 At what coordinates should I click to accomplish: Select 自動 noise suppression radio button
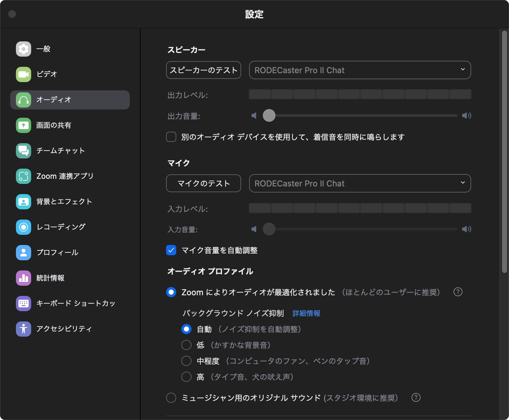pos(186,329)
